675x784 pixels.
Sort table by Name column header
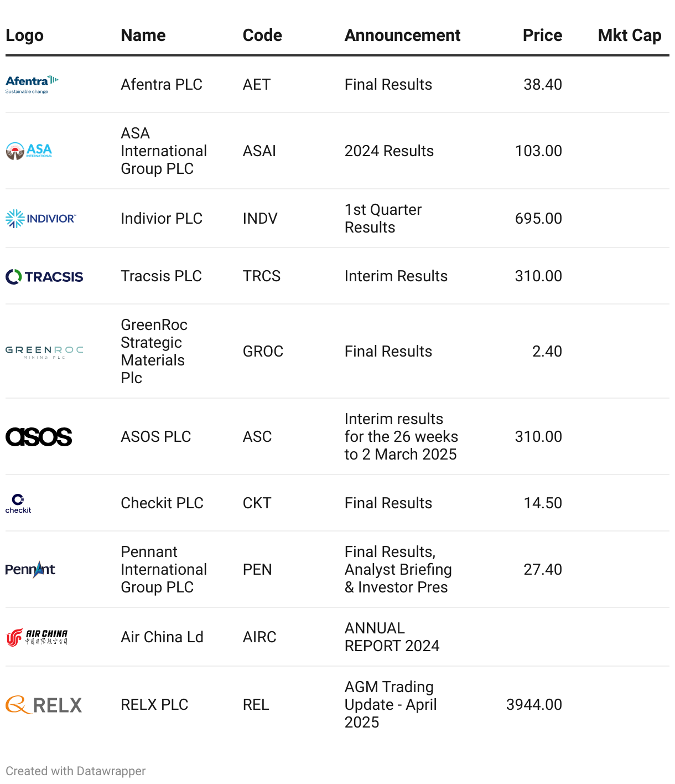143,35
